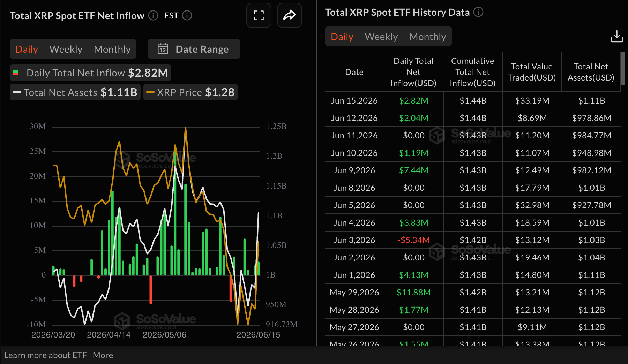Click Total Net Assets(USD) column header

pyautogui.click(x=591, y=72)
